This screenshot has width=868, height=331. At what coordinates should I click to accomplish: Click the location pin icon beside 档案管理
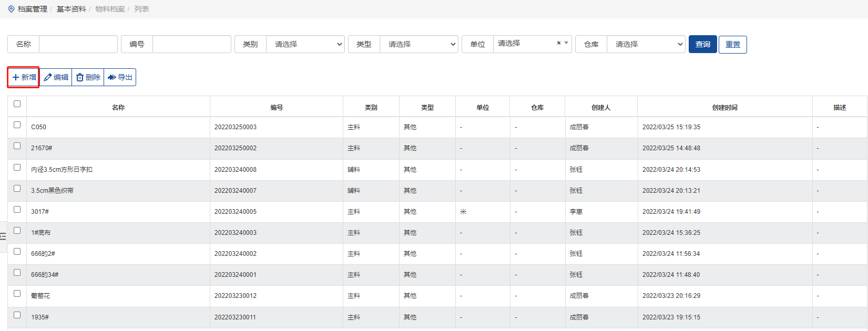tap(11, 9)
